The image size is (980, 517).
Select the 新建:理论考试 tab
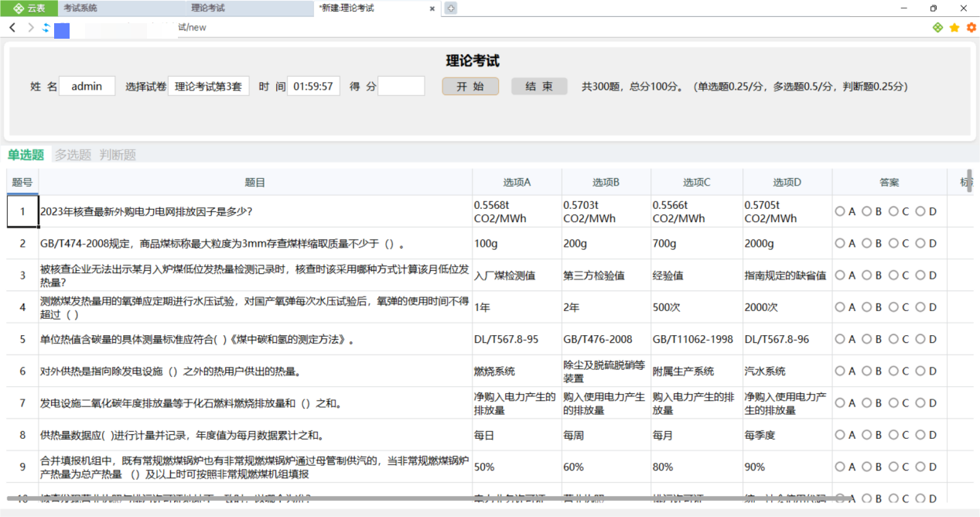[377, 8]
